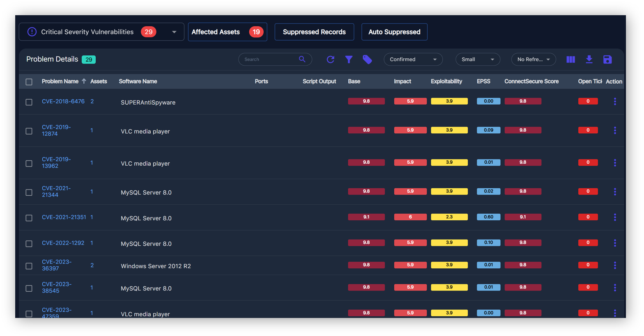The width and height of the screenshot is (644, 336).
Task: Open action menu for CVE-2023-36397 row
Action: pos(615,265)
